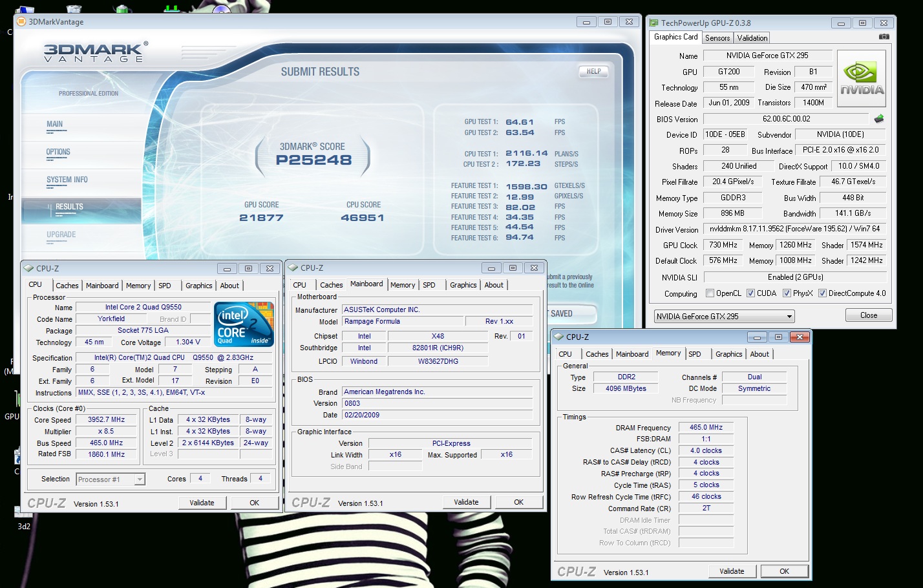Select RESULTS in 3DMark sidebar
The height and width of the screenshot is (588, 923).
coord(69,207)
